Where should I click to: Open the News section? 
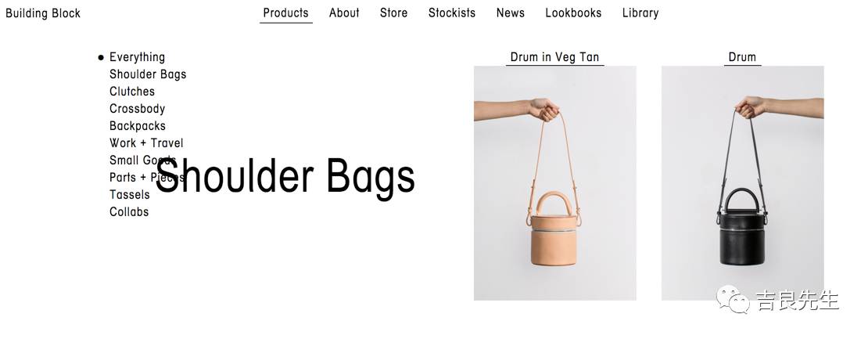pyautogui.click(x=511, y=13)
